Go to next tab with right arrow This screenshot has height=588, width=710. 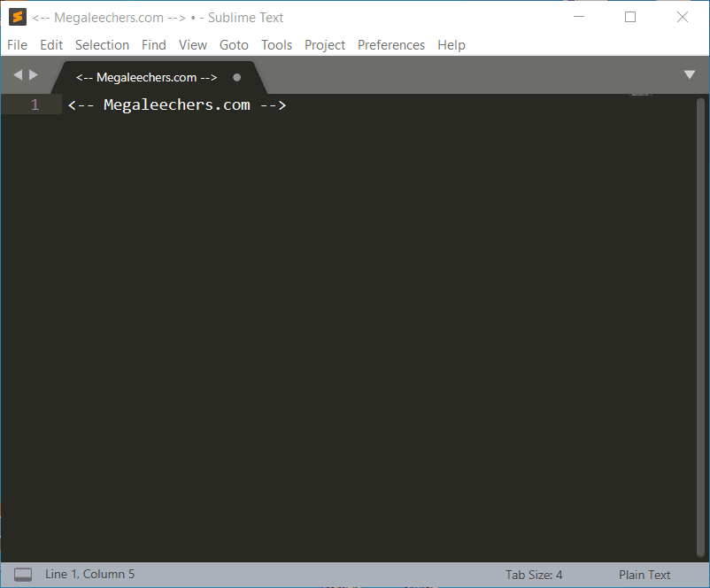(34, 74)
